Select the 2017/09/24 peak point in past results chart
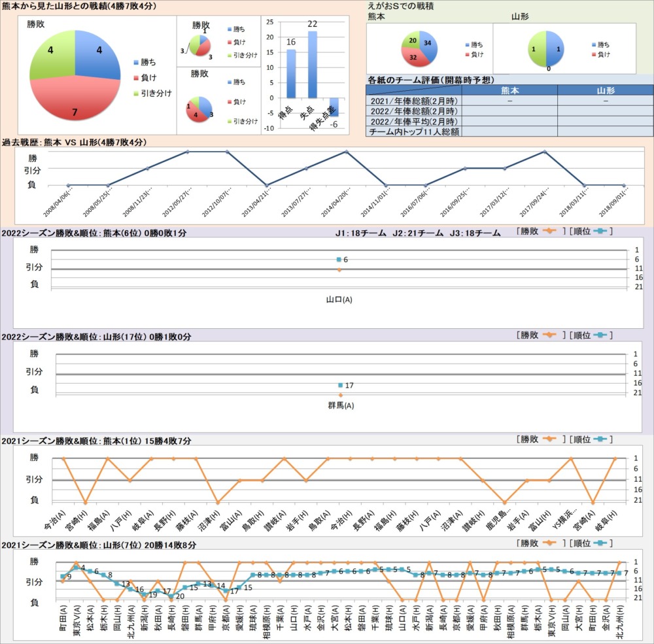This screenshot has height=644, width=654. [544, 152]
